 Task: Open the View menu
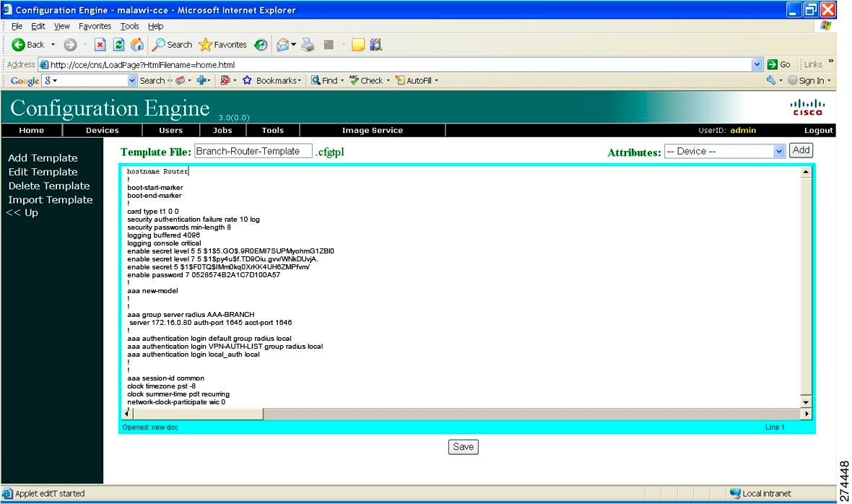(62, 26)
